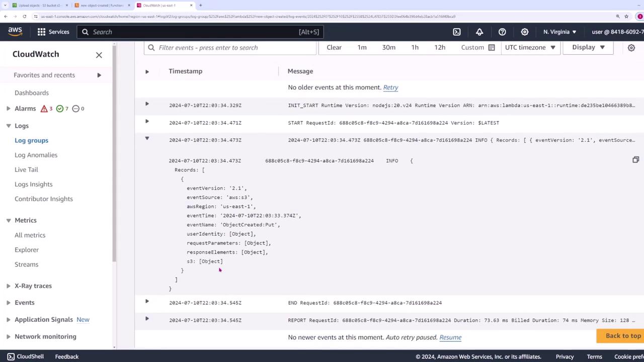Expand the Events section

click(8, 303)
